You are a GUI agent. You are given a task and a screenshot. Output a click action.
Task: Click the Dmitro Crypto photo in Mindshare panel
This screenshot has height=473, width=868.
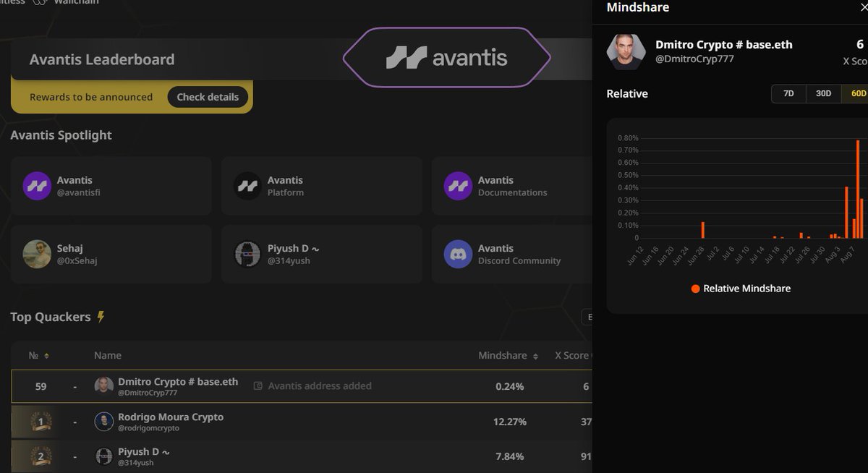(625, 51)
